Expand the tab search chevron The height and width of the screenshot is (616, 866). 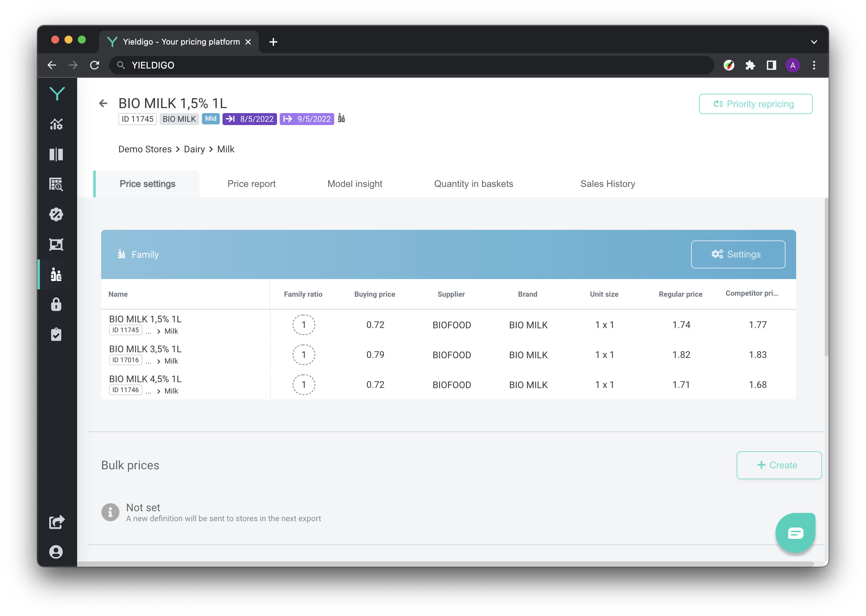pyautogui.click(x=814, y=42)
